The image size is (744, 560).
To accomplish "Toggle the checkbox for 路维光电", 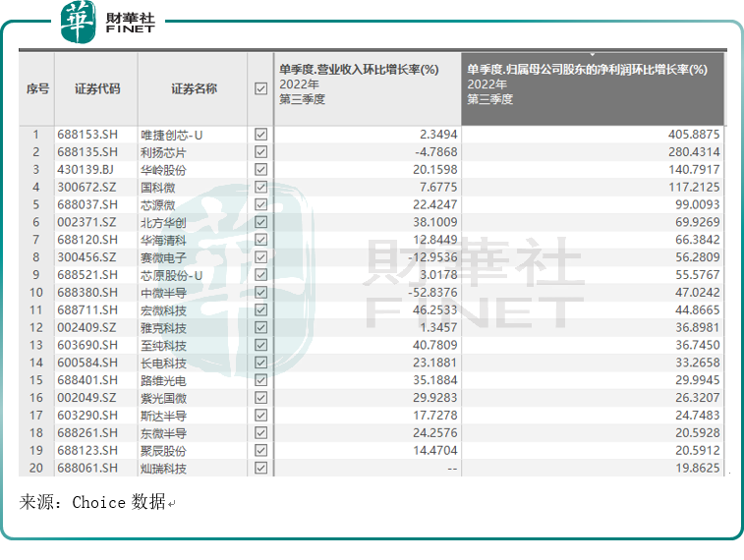I will tap(260, 380).
